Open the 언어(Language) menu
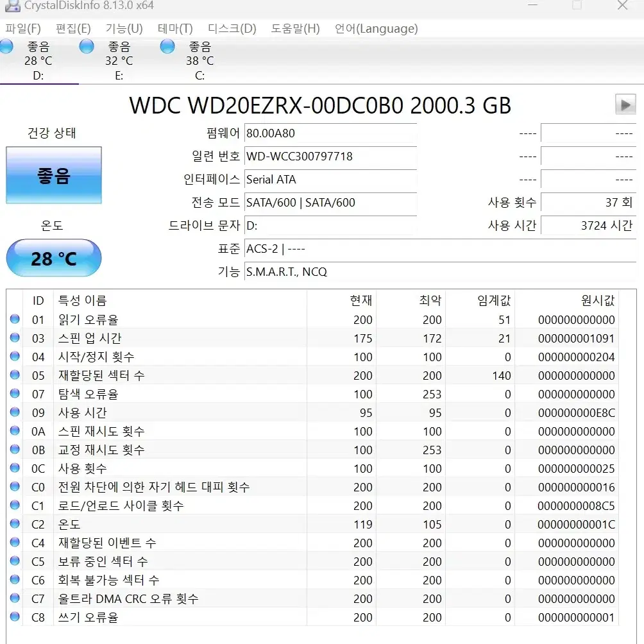644x644 pixels. [x=377, y=28]
